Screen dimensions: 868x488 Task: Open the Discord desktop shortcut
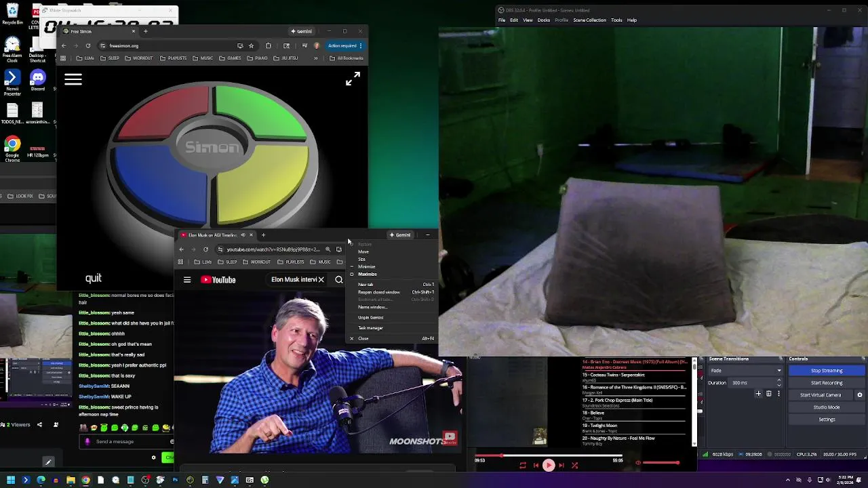tap(38, 81)
